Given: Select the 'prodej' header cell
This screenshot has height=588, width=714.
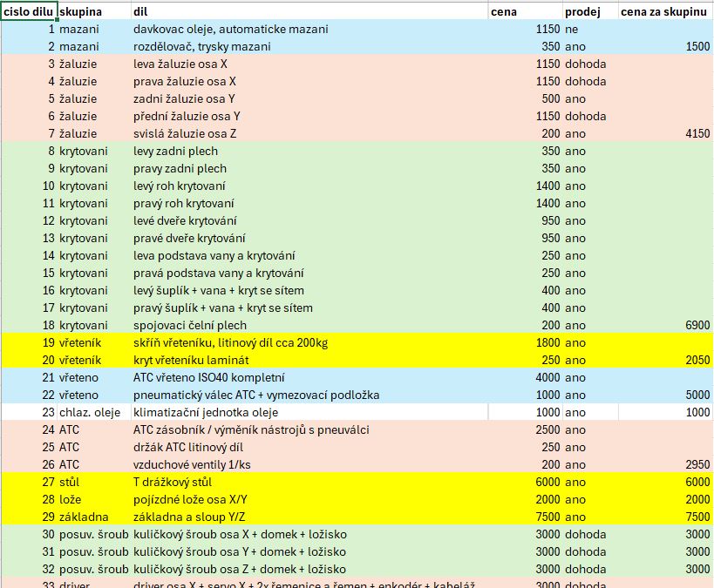Looking at the screenshot, I should [x=588, y=11].
